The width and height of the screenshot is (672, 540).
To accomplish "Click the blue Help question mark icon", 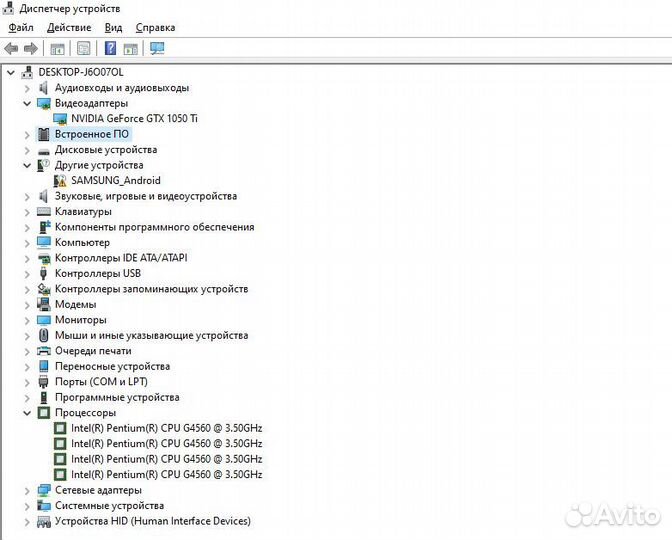I will point(110,48).
